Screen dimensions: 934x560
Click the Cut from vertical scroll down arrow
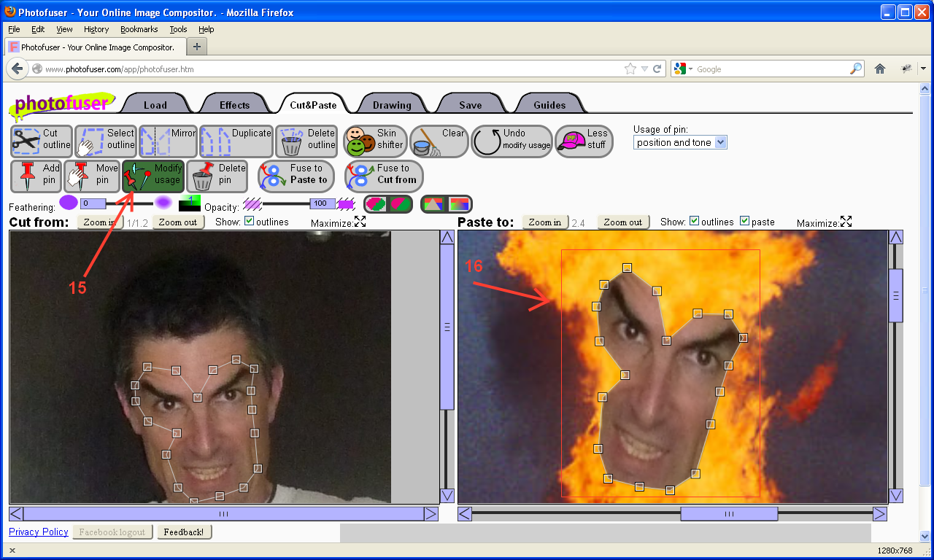click(x=447, y=496)
